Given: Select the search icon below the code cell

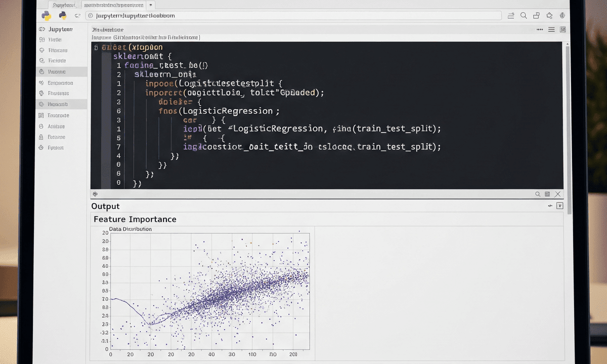Looking at the screenshot, I should pos(538,194).
